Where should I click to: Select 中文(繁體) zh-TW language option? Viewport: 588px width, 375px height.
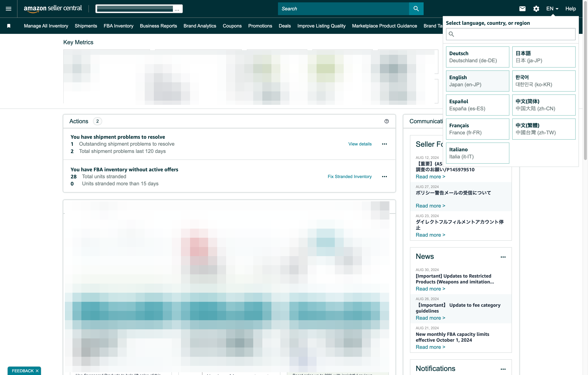tap(544, 129)
